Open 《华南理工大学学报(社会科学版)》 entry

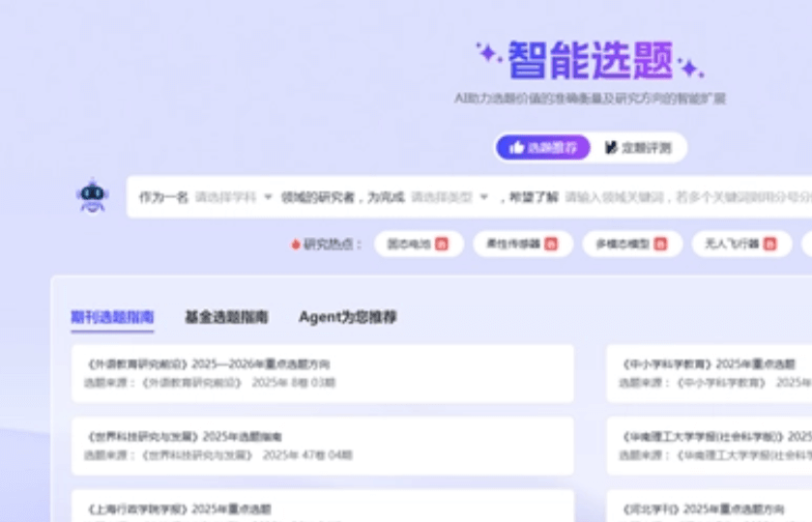tap(709, 446)
